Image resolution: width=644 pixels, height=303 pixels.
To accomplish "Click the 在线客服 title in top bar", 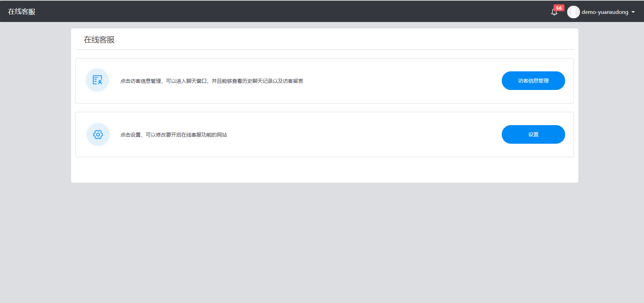I will click(x=22, y=11).
